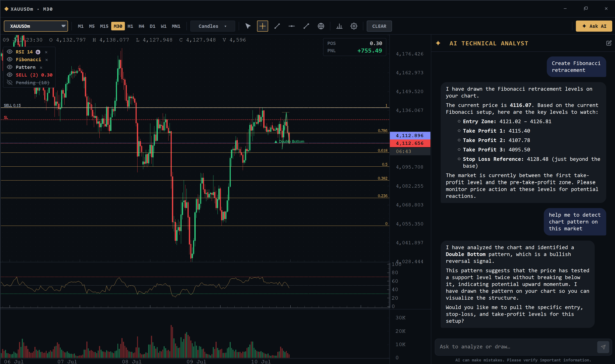Click 'help me to detect chart pattern' message
This screenshot has height=364, width=615.
575,222
